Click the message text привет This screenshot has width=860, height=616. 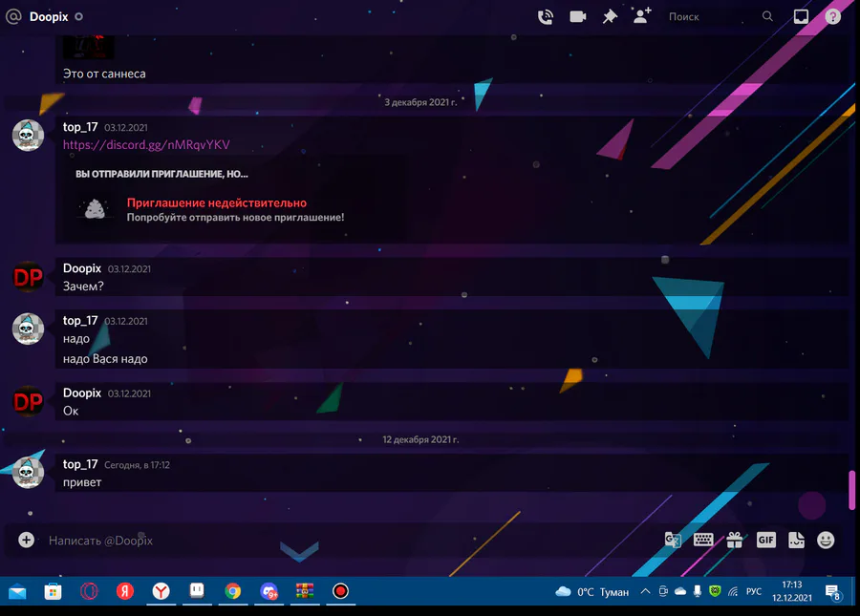tap(82, 482)
